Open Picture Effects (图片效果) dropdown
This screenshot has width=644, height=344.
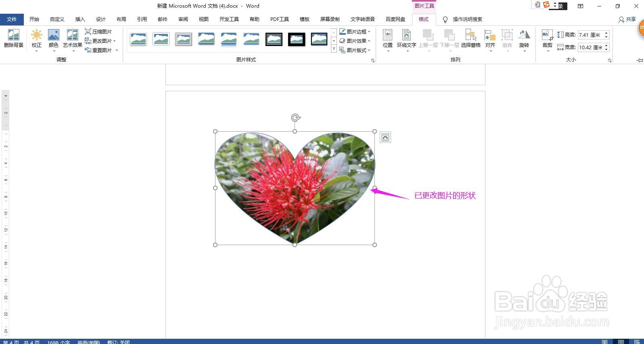coord(355,41)
